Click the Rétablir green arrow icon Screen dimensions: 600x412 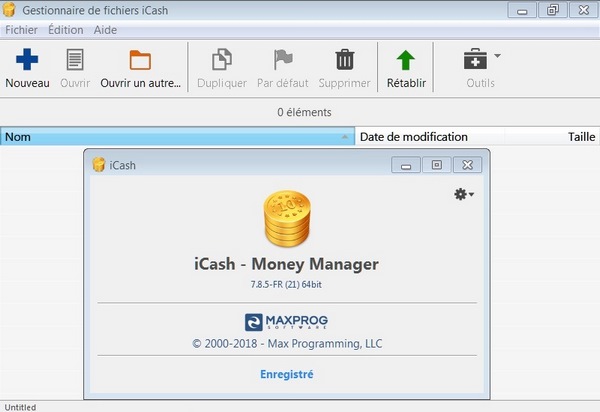406,60
